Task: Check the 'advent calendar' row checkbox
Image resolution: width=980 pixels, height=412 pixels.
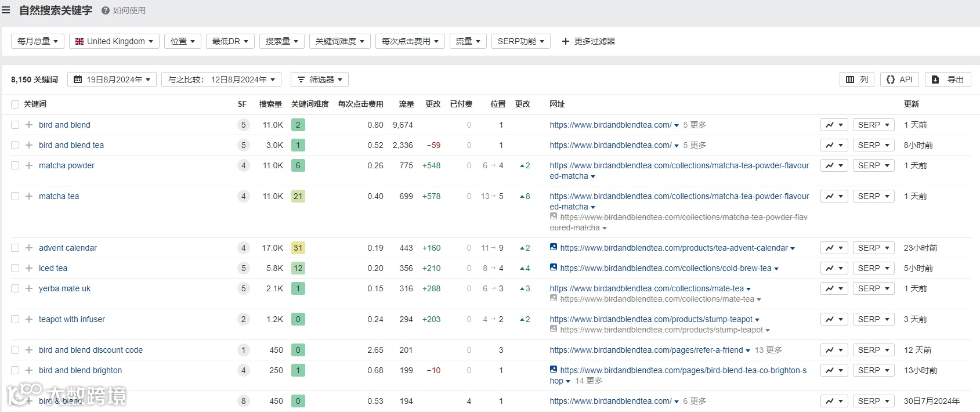Action: [x=15, y=248]
